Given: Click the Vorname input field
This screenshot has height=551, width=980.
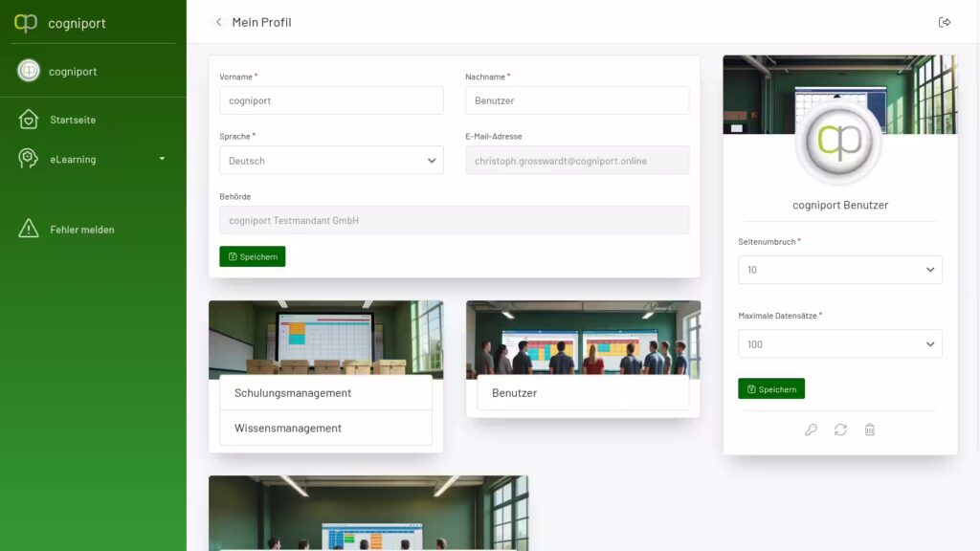Looking at the screenshot, I should click(x=331, y=100).
